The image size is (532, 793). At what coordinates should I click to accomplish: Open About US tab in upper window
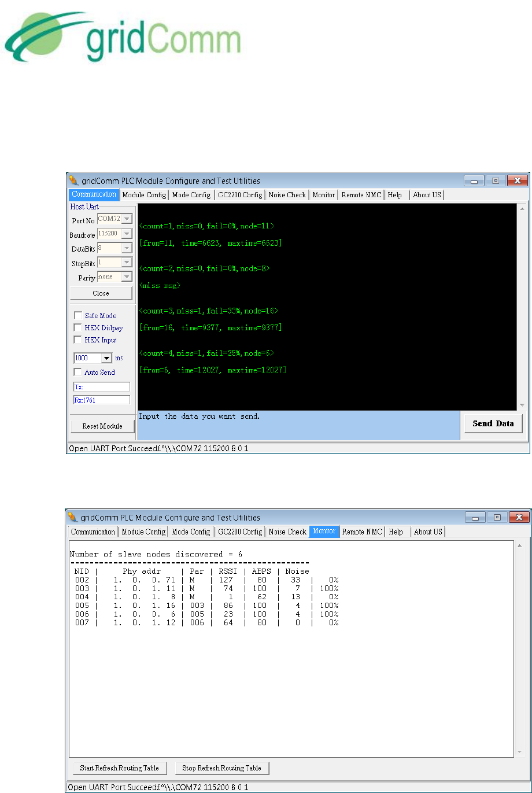pyautogui.click(x=427, y=195)
